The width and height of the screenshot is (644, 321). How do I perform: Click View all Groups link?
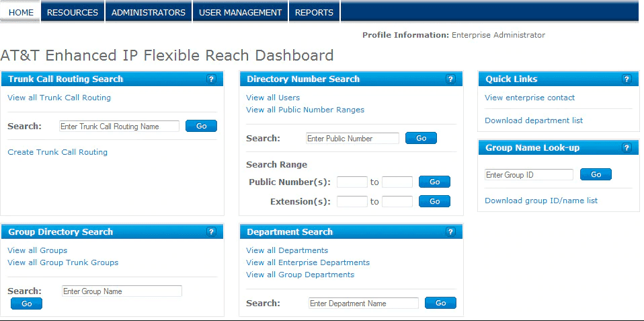[38, 250]
